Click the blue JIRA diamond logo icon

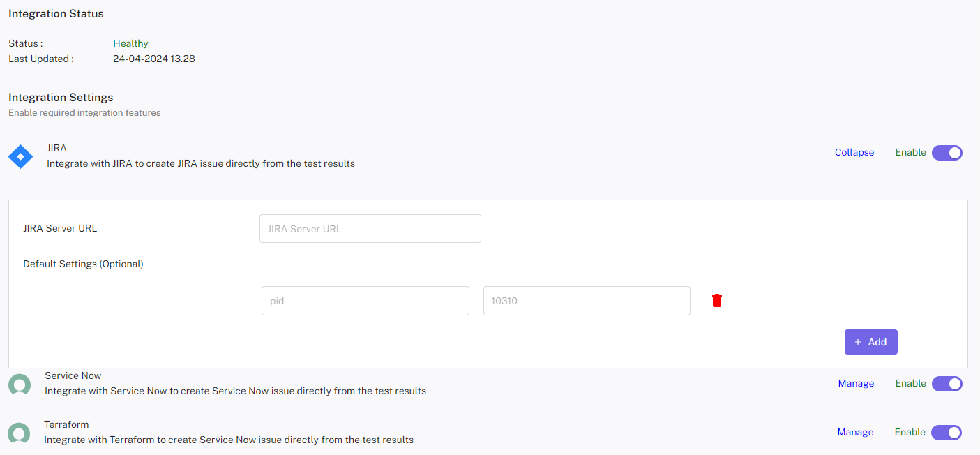click(20, 157)
